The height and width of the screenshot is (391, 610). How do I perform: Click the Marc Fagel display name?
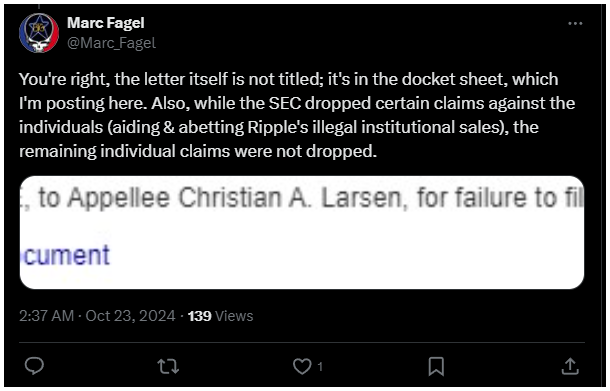(105, 23)
